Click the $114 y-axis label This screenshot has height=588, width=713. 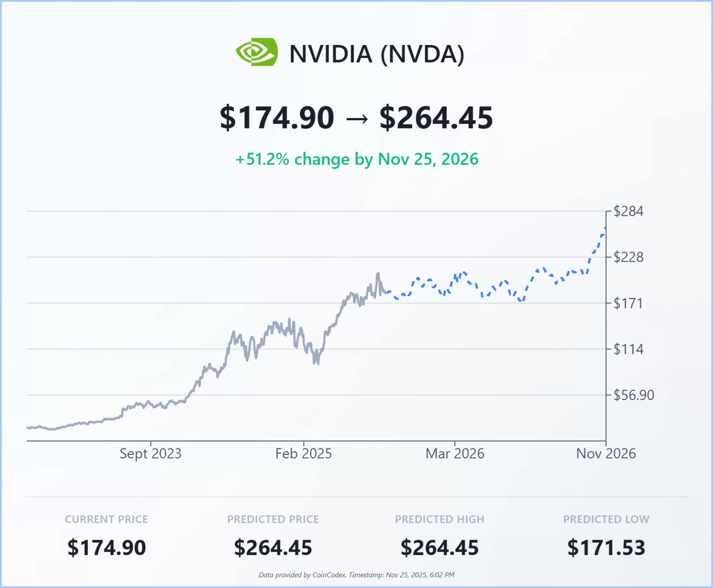[628, 349]
